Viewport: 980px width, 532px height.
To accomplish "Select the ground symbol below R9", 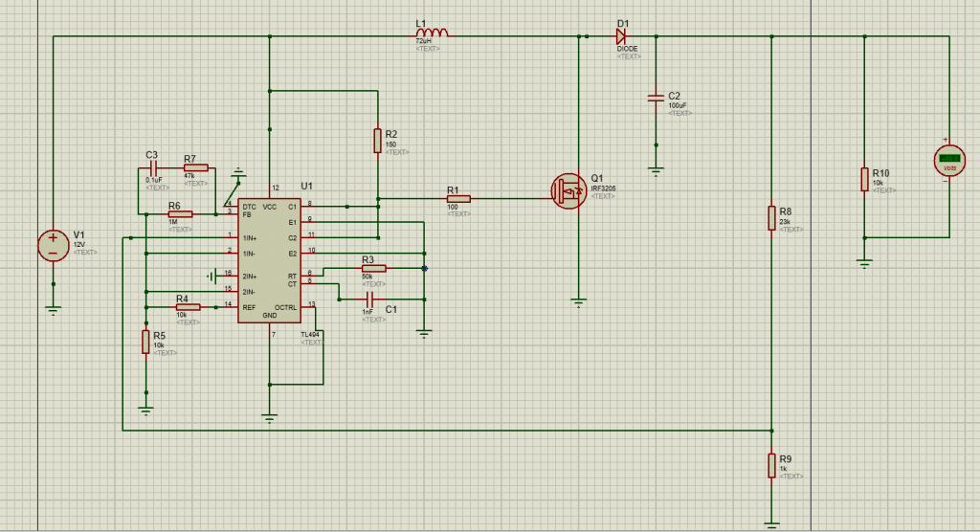I will tap(772, 525).
